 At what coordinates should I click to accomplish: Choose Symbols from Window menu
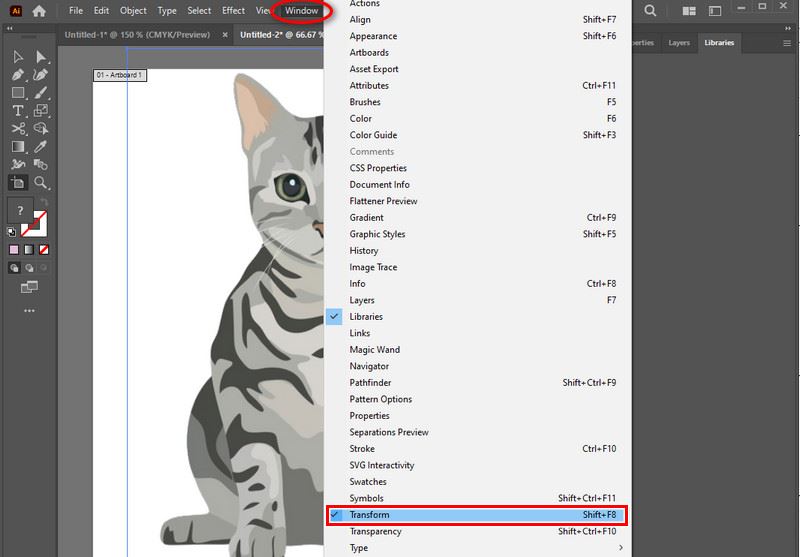(476, 498)
